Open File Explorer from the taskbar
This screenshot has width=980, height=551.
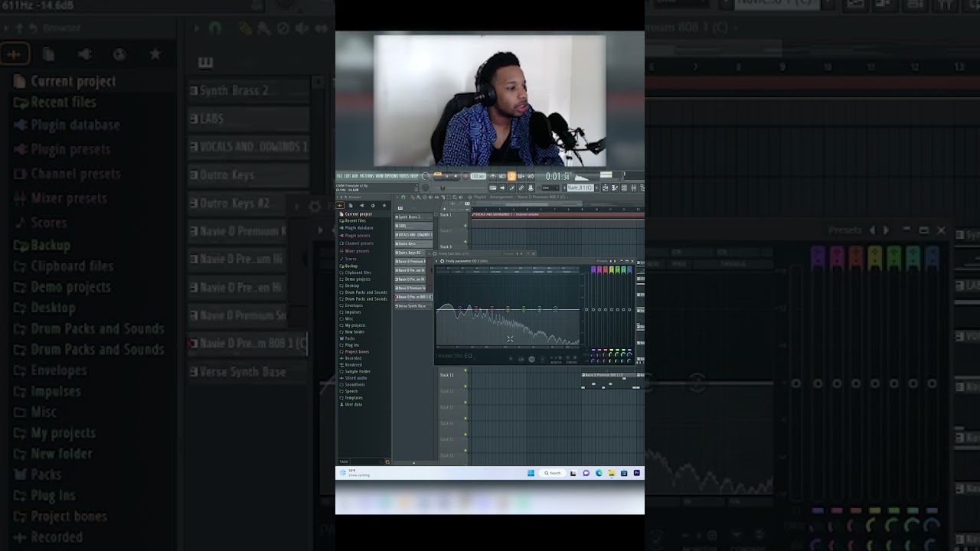612,473
